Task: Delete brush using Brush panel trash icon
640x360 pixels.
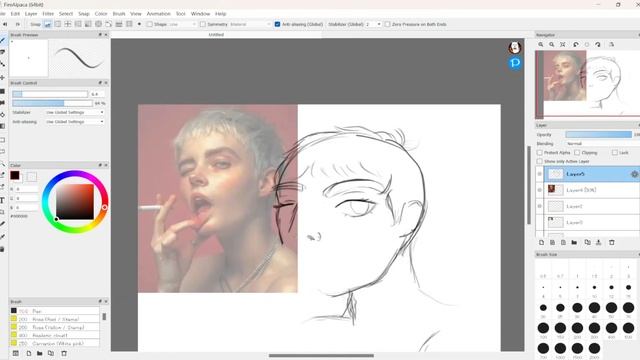Action: tap(64, 353)
